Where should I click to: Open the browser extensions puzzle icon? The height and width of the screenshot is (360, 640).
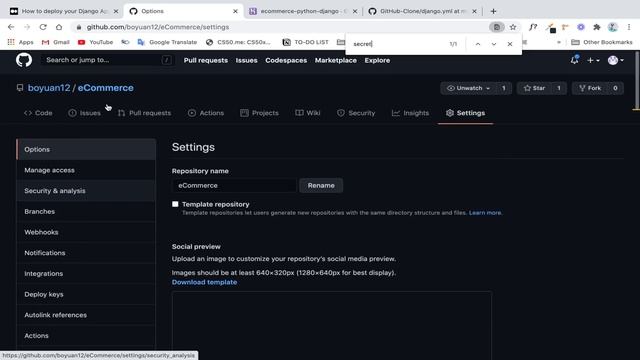pos(596,27)
